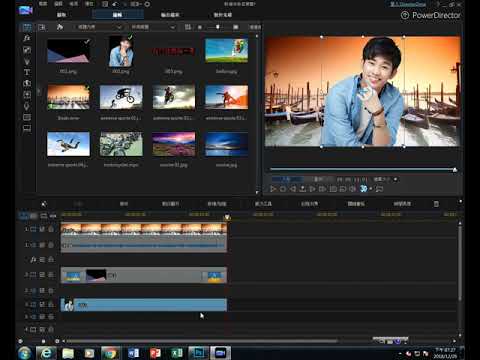Open the File menu

[x=43, y=4]
